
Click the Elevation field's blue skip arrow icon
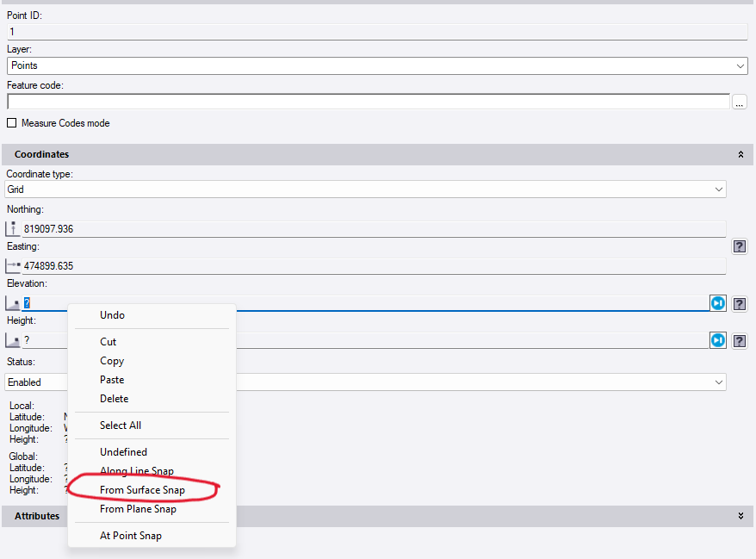(717, 303)
